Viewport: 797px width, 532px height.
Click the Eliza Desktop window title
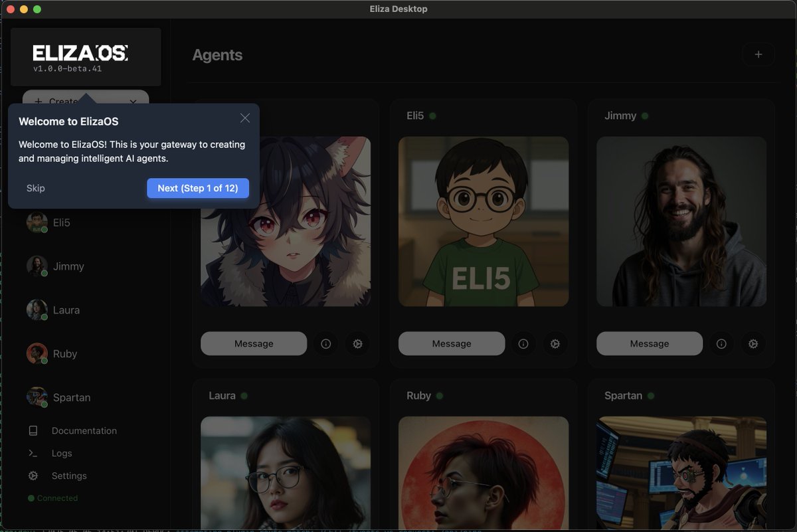coord(398,9)
